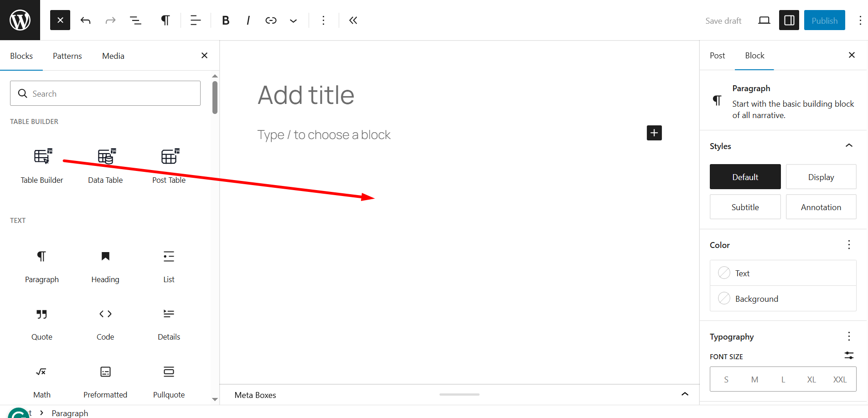Viewport: 868px width, 418px height.
Task: Insert the Post Table block
Action: (169, 165)
